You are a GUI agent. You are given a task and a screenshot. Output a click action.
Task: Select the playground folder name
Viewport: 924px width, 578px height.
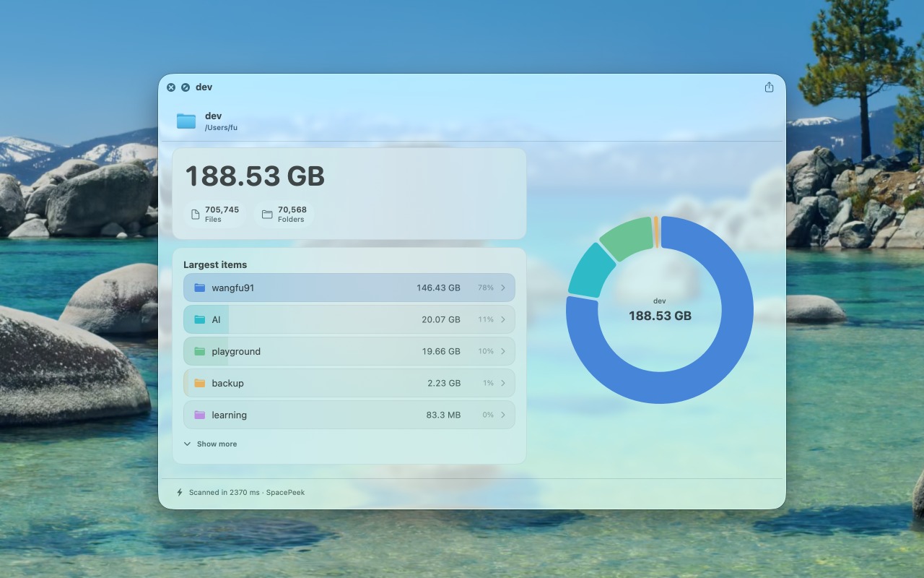[x=236, y=351]
